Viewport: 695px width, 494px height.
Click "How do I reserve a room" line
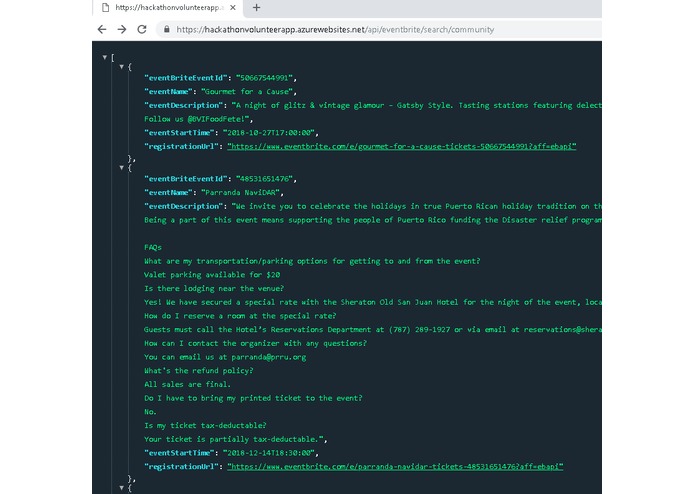click(x=240, y=316)
